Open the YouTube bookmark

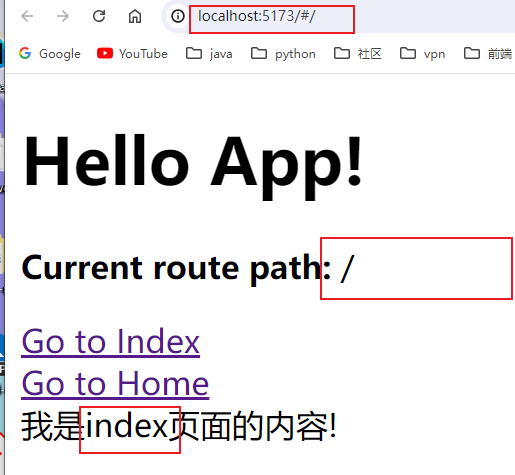132,54
